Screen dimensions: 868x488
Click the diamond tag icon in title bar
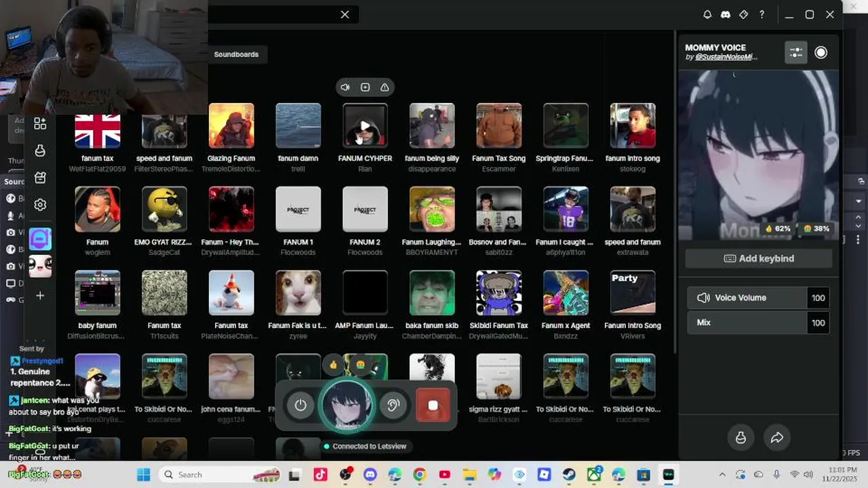click(743, 14)
